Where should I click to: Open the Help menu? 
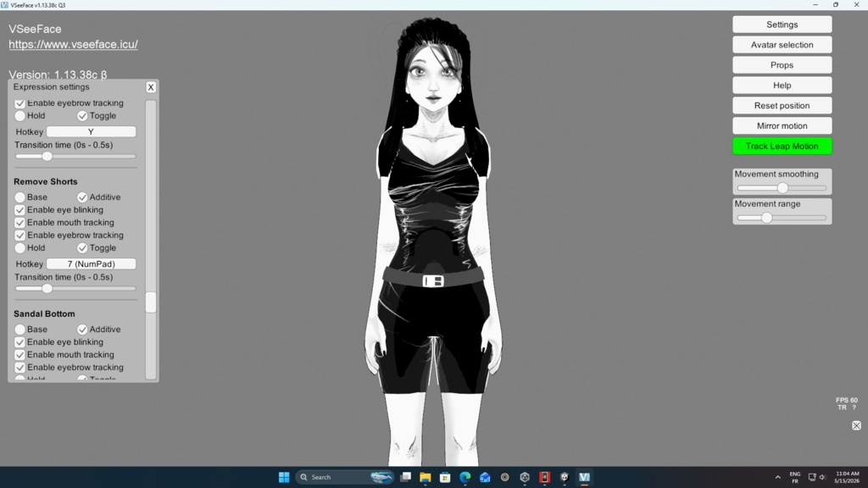(782, 86)
